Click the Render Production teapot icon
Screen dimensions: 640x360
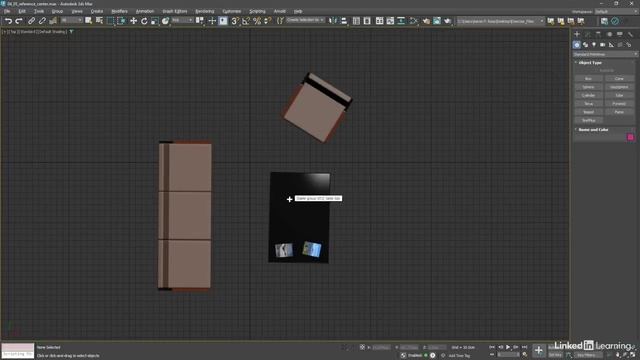click(448, 21)
